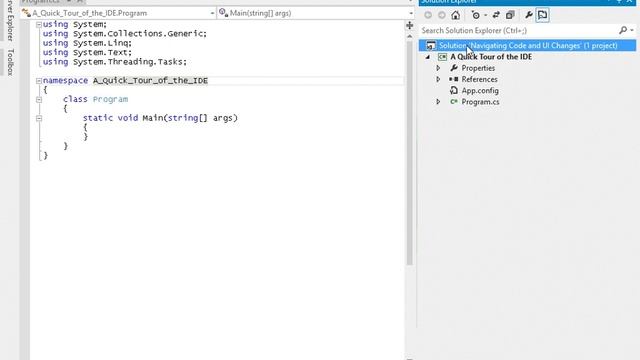640x360 pixels.
Task: Click the Collapse All icon in Solution Explorer
Action: click(x=510, y=15)
